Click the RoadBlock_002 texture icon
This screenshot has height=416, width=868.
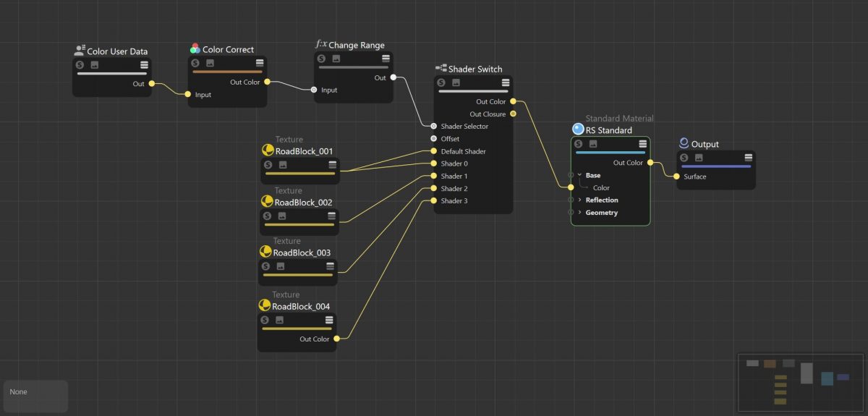(x=267, y=202)
